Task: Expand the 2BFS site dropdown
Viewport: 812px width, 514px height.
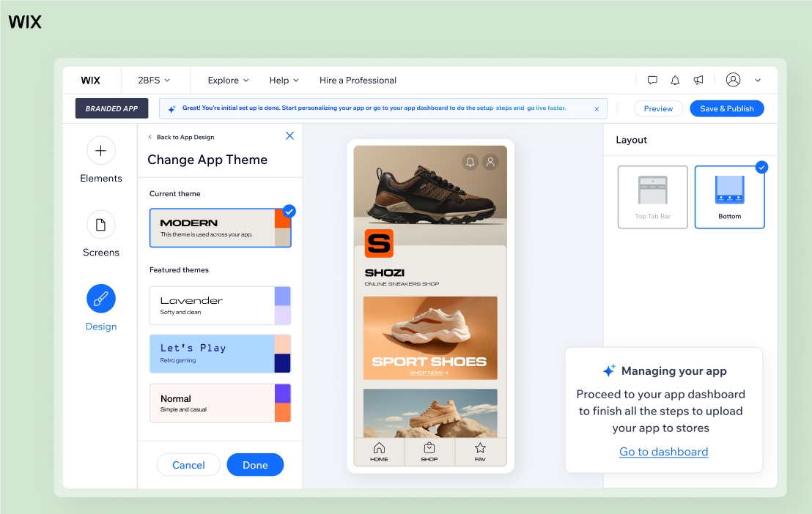Action: pos(154,81)
